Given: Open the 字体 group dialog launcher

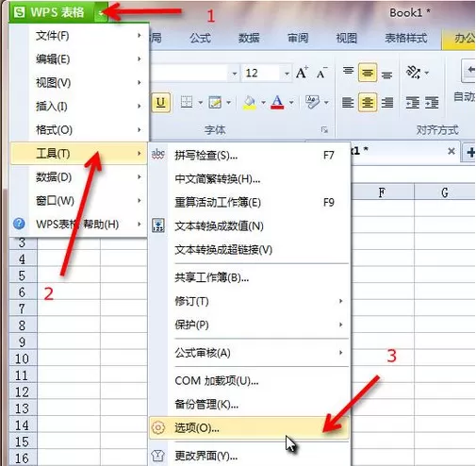Looking at the screenshot, I should pos(324,129).
